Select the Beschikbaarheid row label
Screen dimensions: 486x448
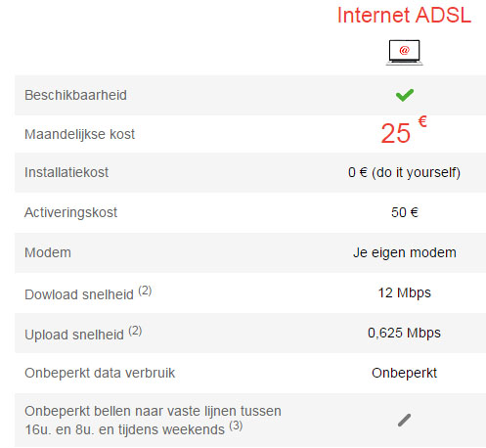75,95
